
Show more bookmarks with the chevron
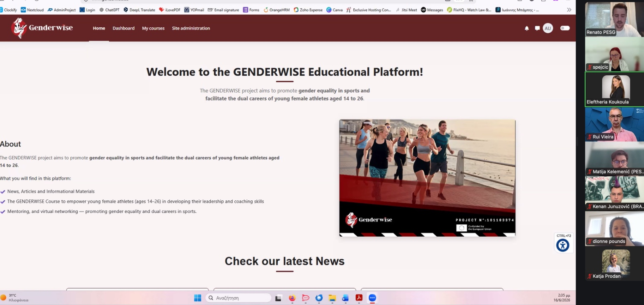[x=569, y=10]
